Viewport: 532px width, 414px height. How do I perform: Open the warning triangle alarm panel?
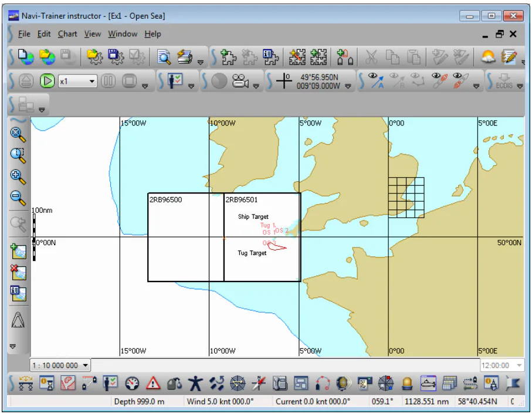(153, 384)
